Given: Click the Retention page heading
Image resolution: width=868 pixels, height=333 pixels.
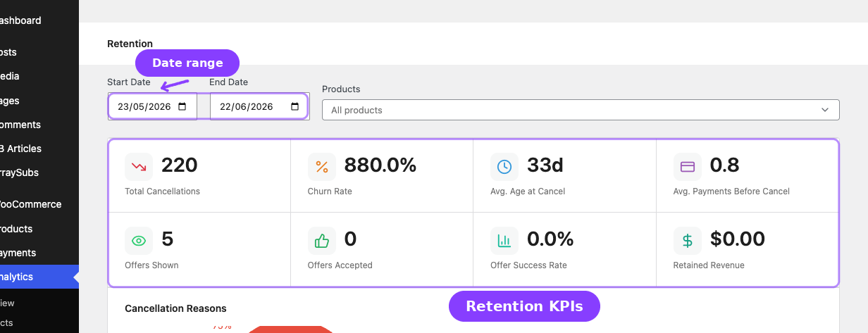Looking at the screenshot, I should [x=130, y=44].
